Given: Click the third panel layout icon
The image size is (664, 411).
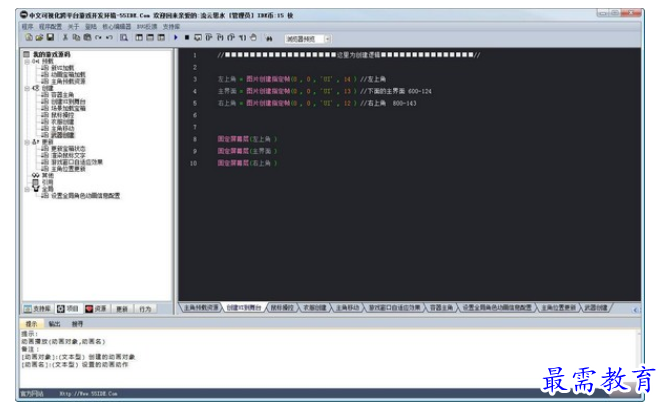Looking at the screenshot, I should pyautogui.click(x=161, y=38).
